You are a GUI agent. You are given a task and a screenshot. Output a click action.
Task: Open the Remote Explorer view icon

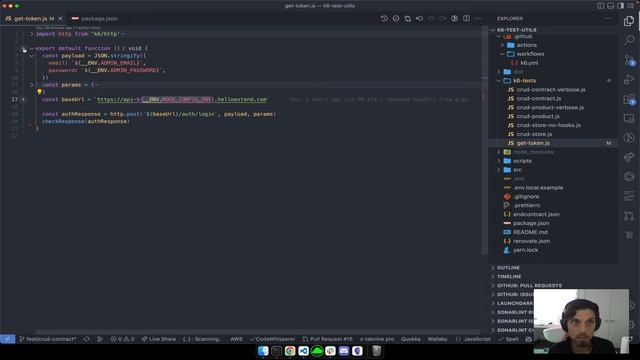[x=629, y=118]
